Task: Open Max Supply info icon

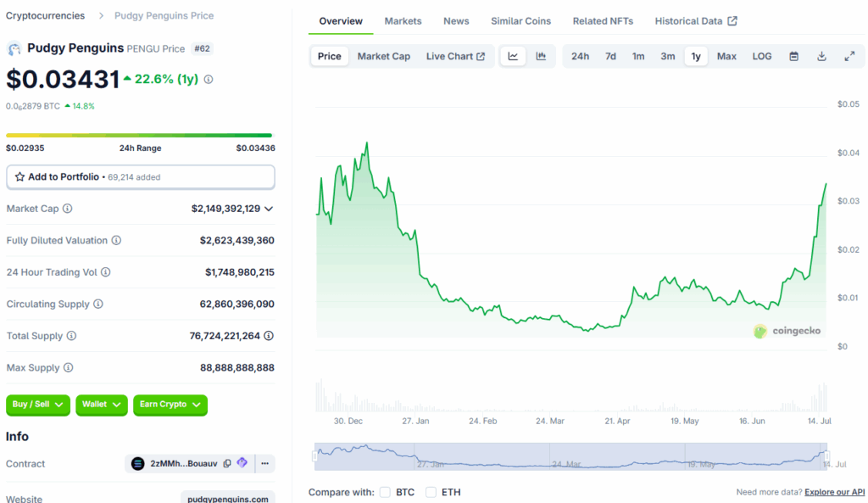Action: click(x=68, y=368)
